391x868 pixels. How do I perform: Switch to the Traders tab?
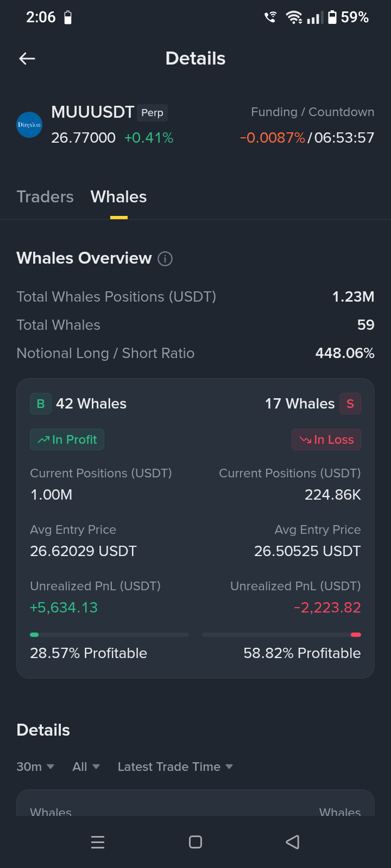(x=45, y=196)
